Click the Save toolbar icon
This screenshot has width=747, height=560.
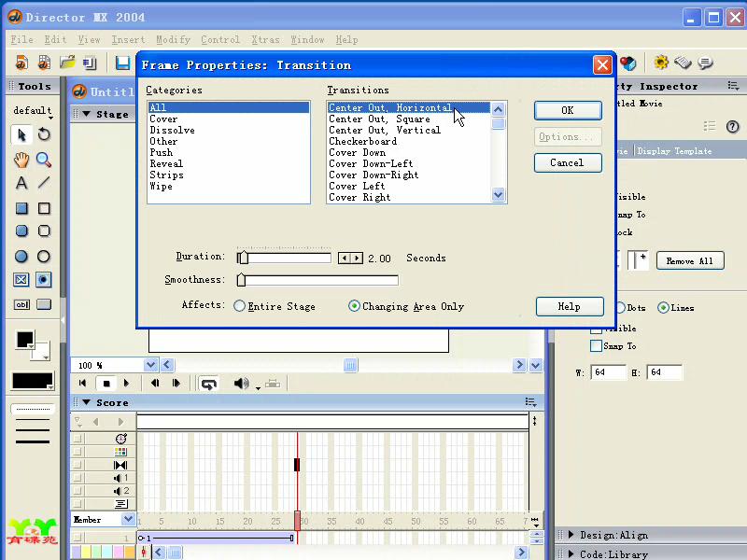(x=122, y=63)
